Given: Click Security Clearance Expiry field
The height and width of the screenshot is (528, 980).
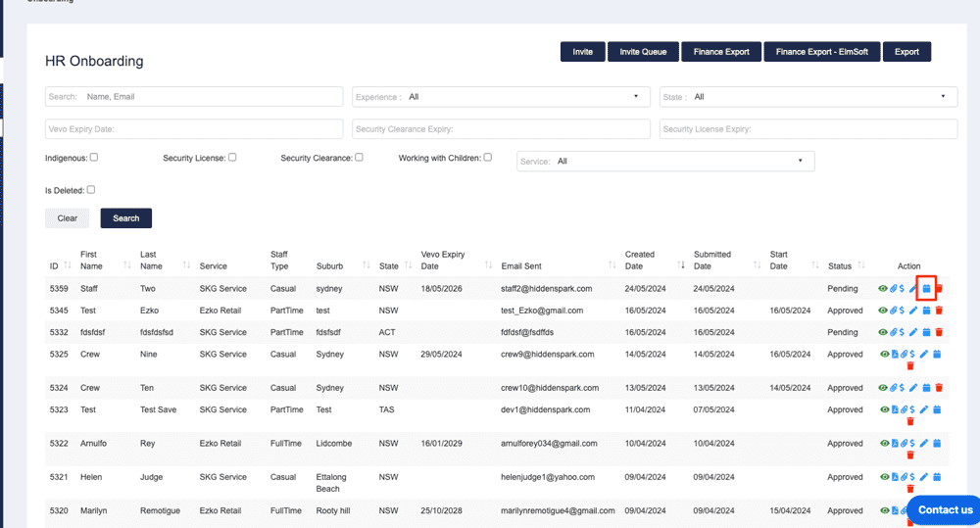Looking at the screenshot, I should click(x=501, y=128).
